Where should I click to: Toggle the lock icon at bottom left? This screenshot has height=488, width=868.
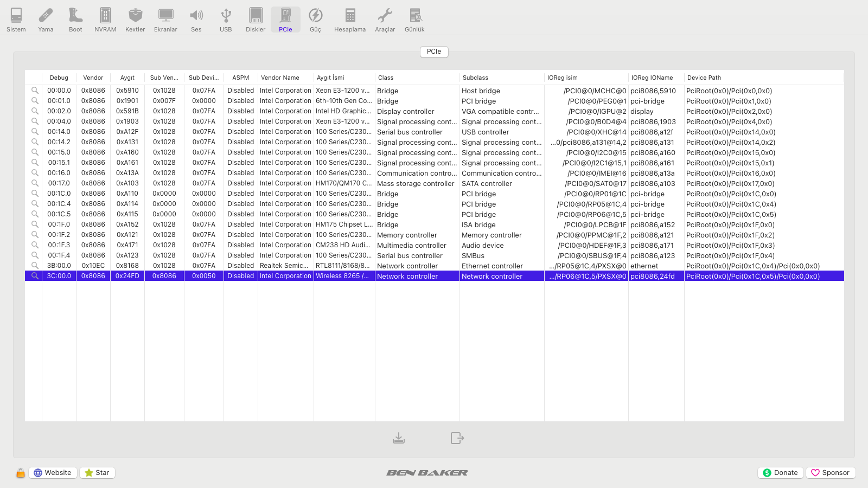(21, 473)
